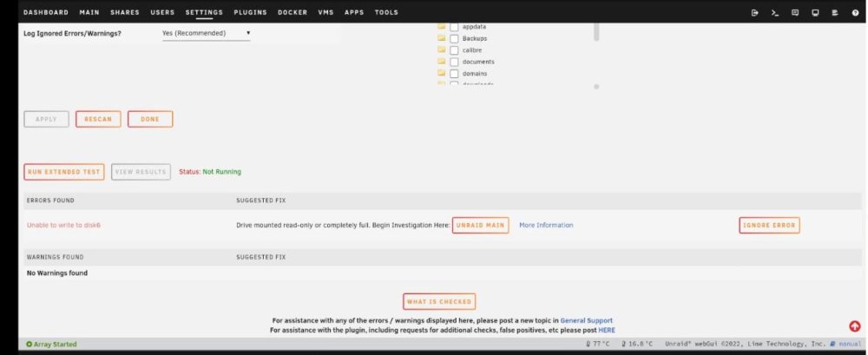Viewport: 868px width, 355px height.
Task: Open the General Support link
Action: tap(586, 320)
